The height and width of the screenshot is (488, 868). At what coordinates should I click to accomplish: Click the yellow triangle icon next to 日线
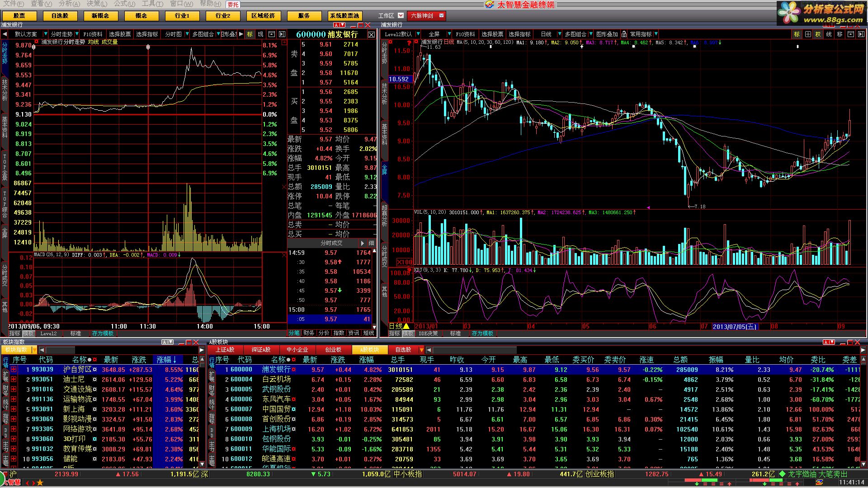(x=406, y=326)
